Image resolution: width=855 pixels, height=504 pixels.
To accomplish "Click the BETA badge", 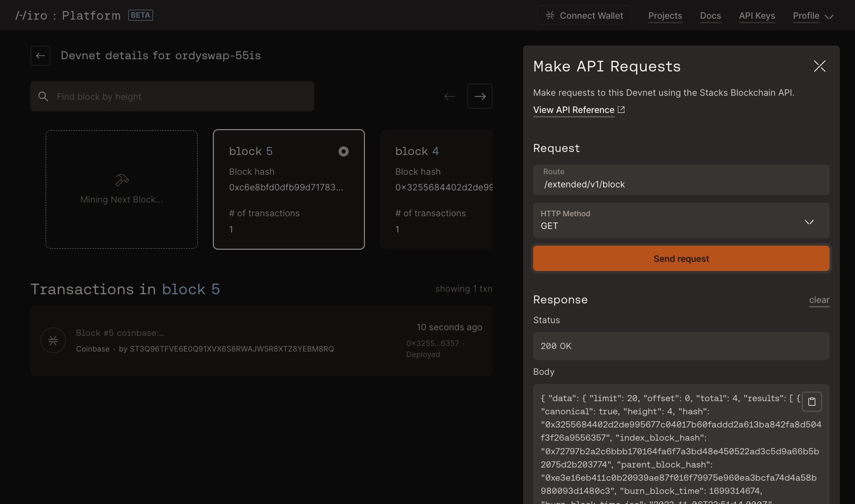I will pos(140,15).
